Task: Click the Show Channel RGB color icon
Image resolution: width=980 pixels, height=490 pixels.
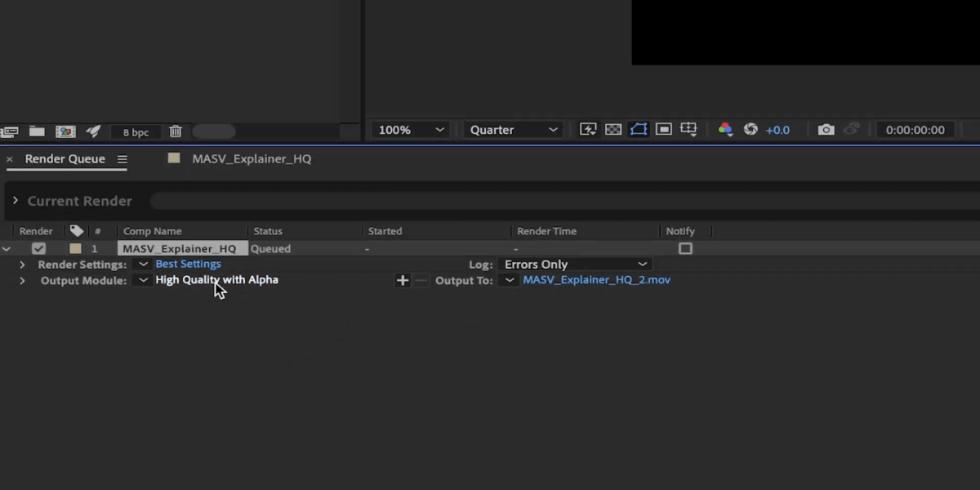Action: [724, 130]
